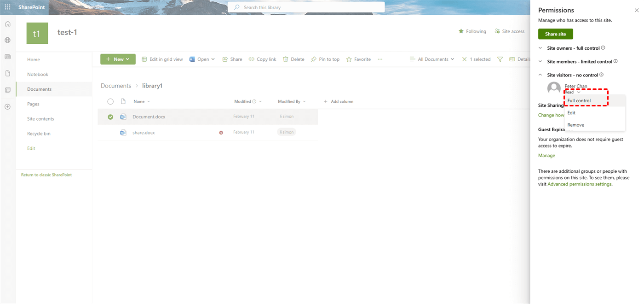Image resolution: width=644 pixels, height=304 pixels.
Task: Choose Edit from permission menu
Action: point(595,113)
